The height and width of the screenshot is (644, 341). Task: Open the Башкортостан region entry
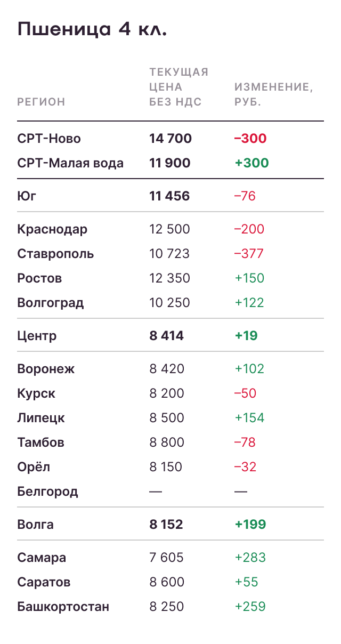63,607
